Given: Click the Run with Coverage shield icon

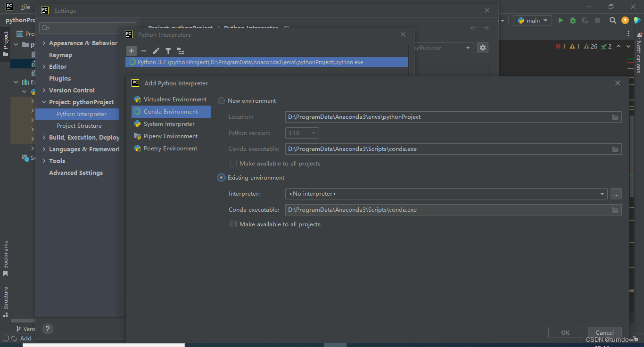Looking at the screenshot, I should tap(585, 20).
